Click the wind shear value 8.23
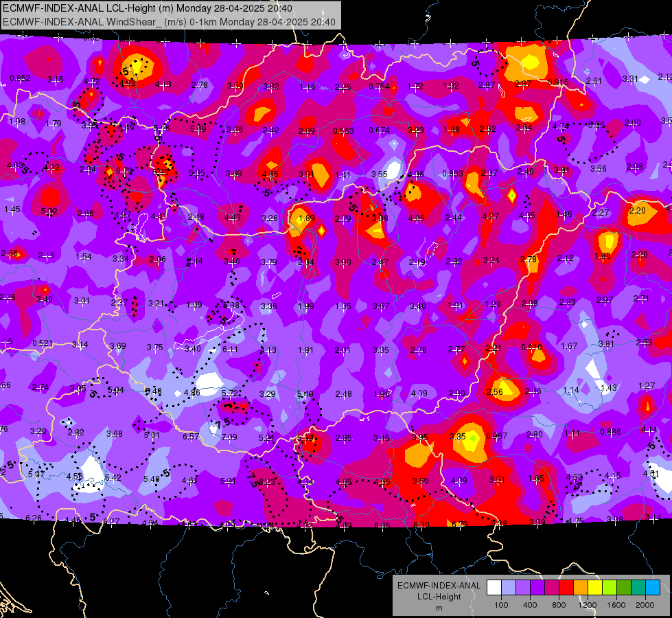672x618 pixels. [x=266, y=482]
